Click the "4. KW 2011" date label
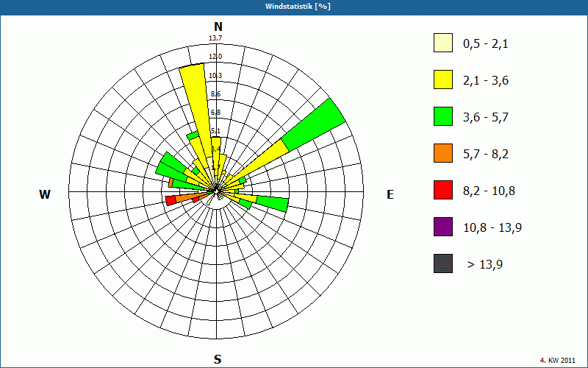 coord(558,361)
